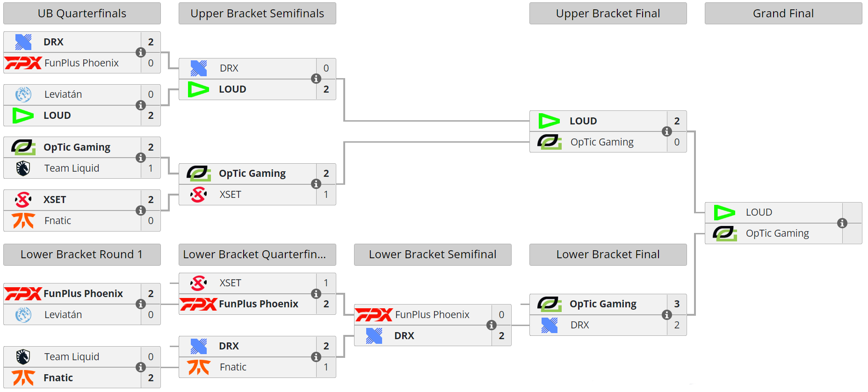Viewport: 868px width, 392px height.
Task: Show match details for Lower Bracket Semifinal
Action: (x=492, y=325)
